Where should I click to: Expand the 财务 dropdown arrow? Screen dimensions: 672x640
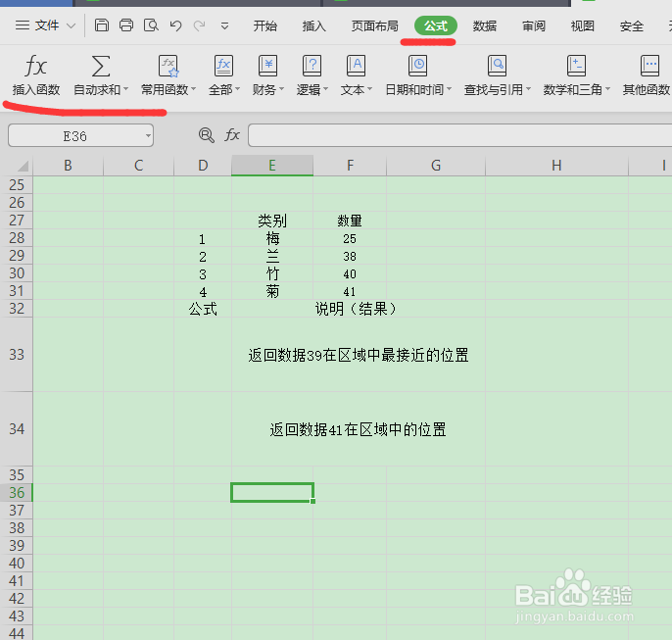click(x=281, y=89)
